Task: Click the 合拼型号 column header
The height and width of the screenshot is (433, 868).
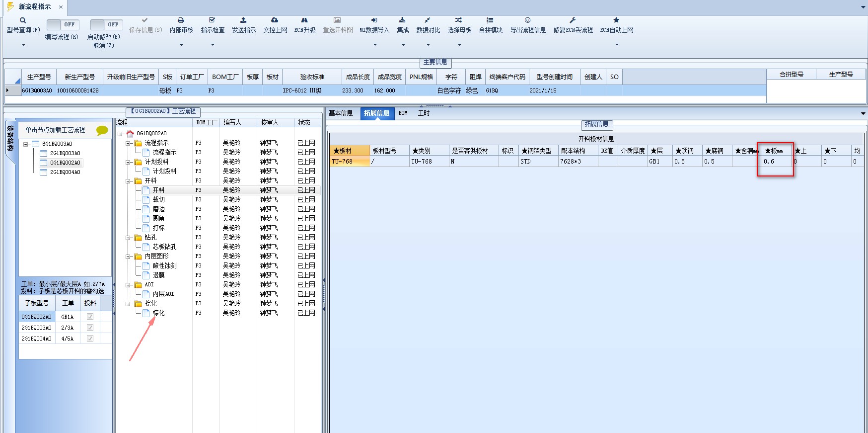Action: pos(791,75)
